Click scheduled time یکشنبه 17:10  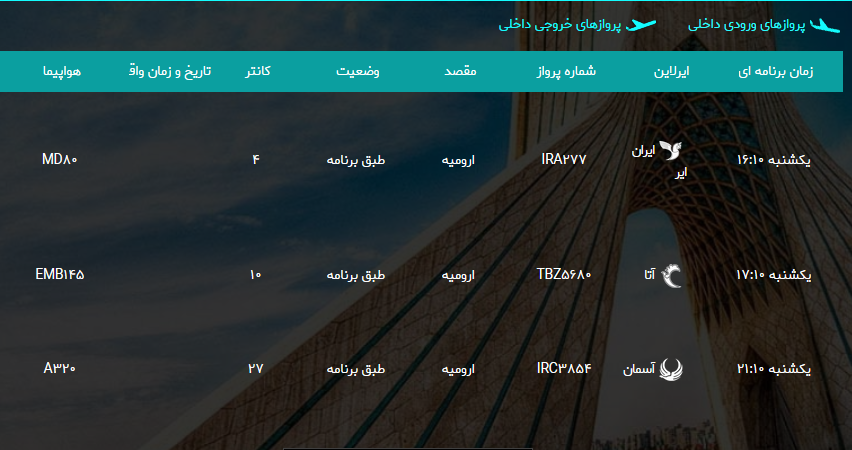click(x=774, y=275)
